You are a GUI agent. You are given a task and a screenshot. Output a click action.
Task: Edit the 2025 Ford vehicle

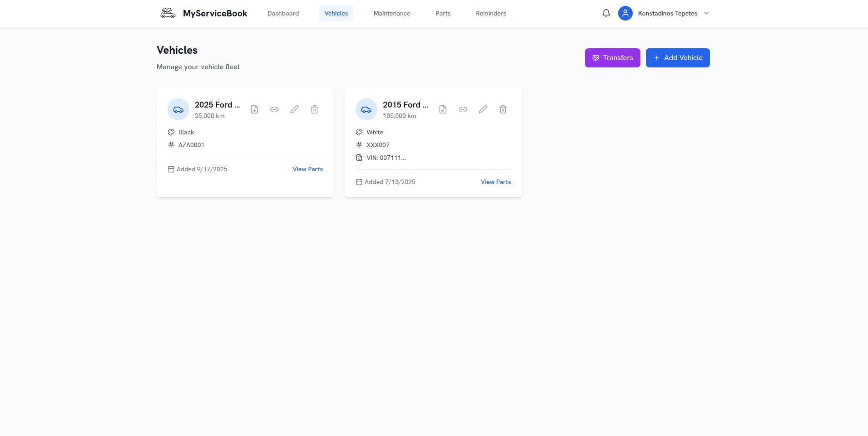pos(294,109)
